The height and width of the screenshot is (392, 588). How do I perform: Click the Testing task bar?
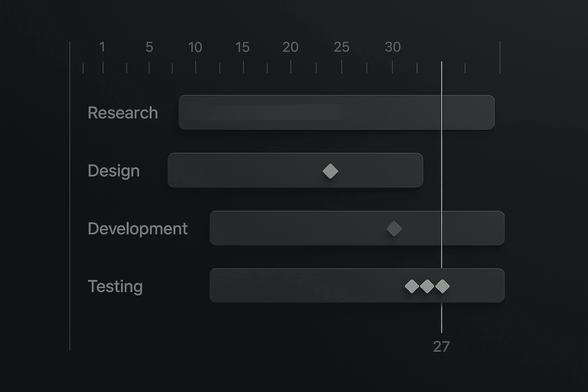coord(306,286)
